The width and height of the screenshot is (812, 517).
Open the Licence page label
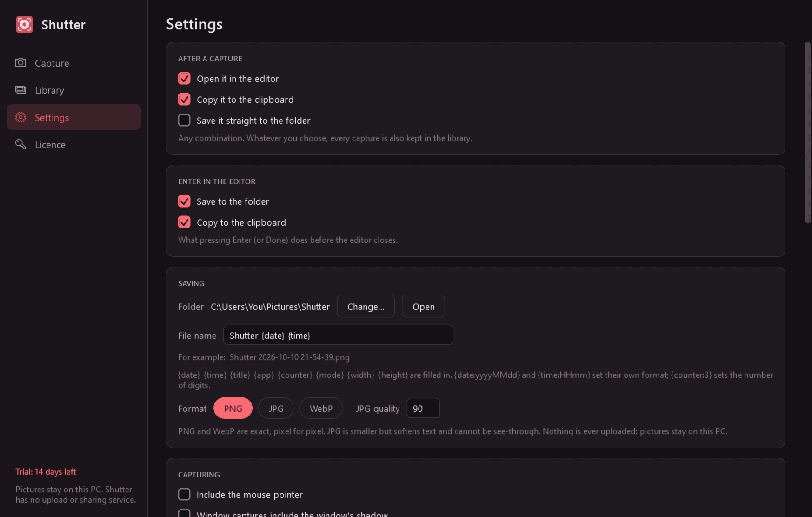click(50, 145)
